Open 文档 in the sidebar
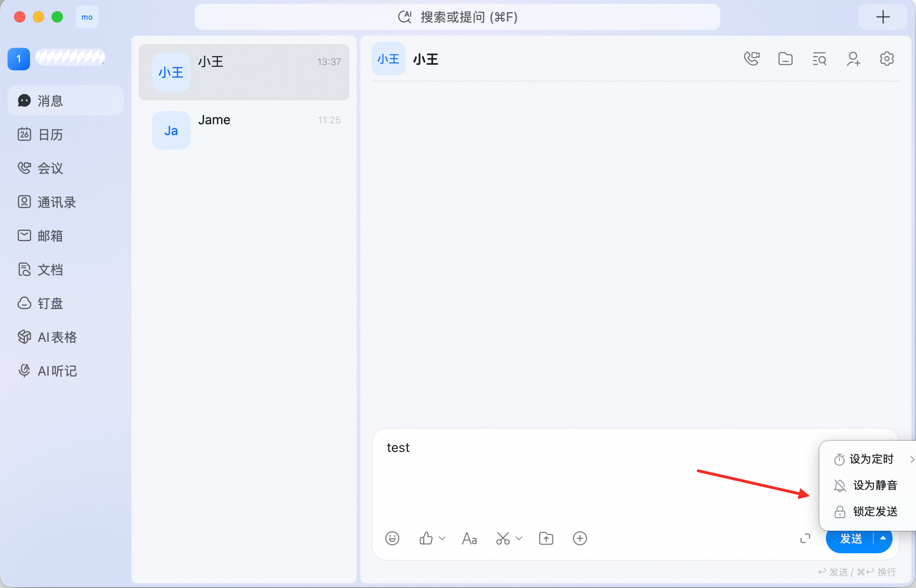This screenshot has height=588, width=916. tap(66, 270)
